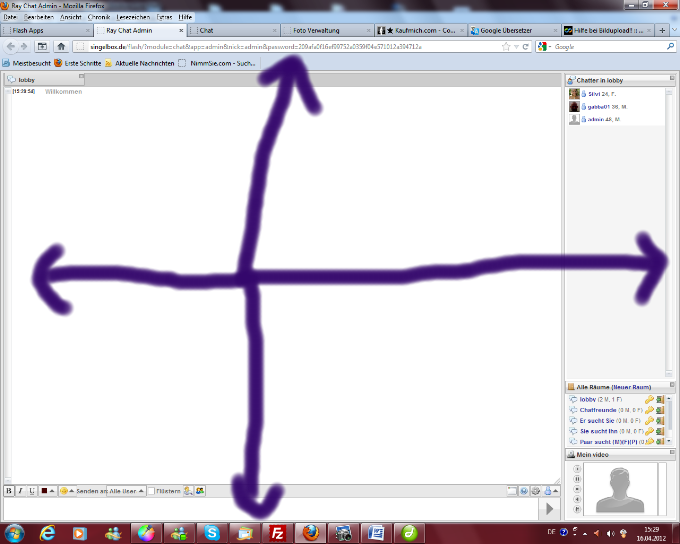Click the room list scroll down arrow

(x=669, y=441)
